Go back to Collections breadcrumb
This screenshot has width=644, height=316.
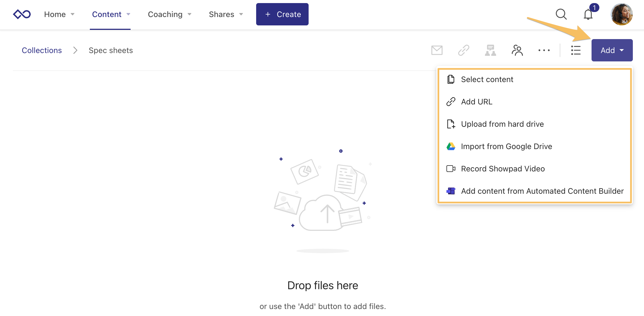(x=42, y=50)
